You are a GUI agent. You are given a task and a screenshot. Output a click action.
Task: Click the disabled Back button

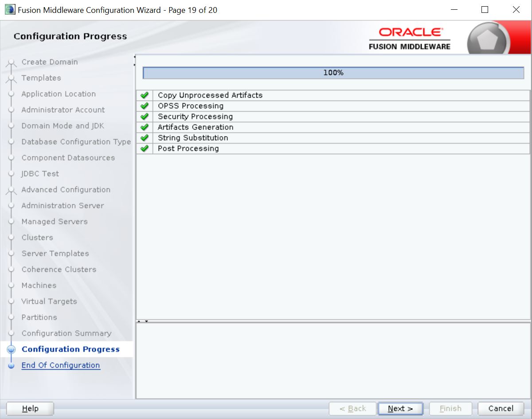[x=352, y=409]
